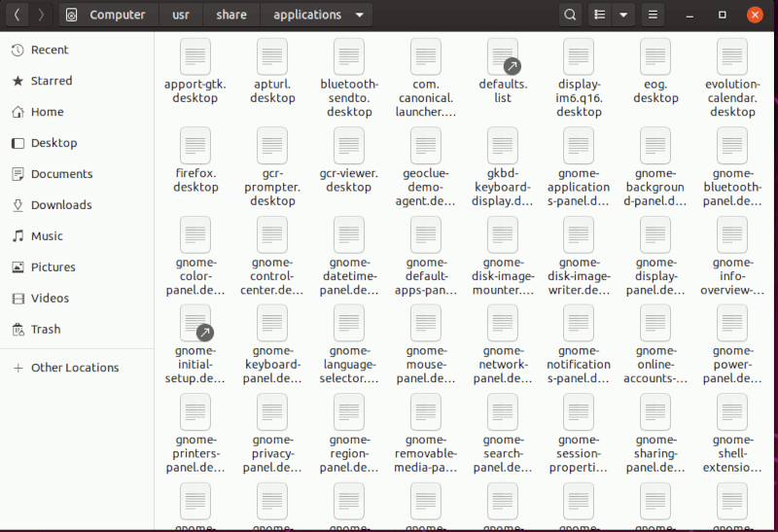778x532 pixels.
Task: Open Videos in the sidebar
Action: coord(77,298)
